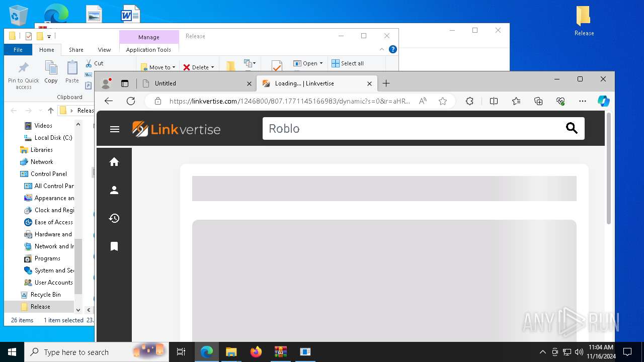Viewport: 644px width, 362px height.
Task: Select the Home ribbon tab in Explorer
Action: click(47, 50)
